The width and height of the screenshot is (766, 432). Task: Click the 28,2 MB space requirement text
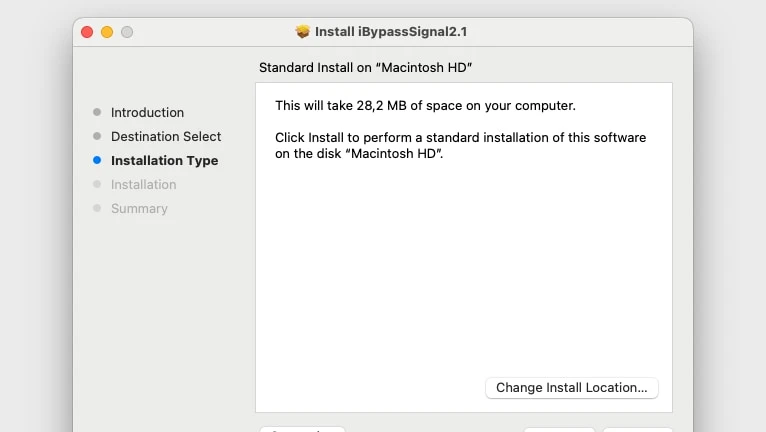425,106
